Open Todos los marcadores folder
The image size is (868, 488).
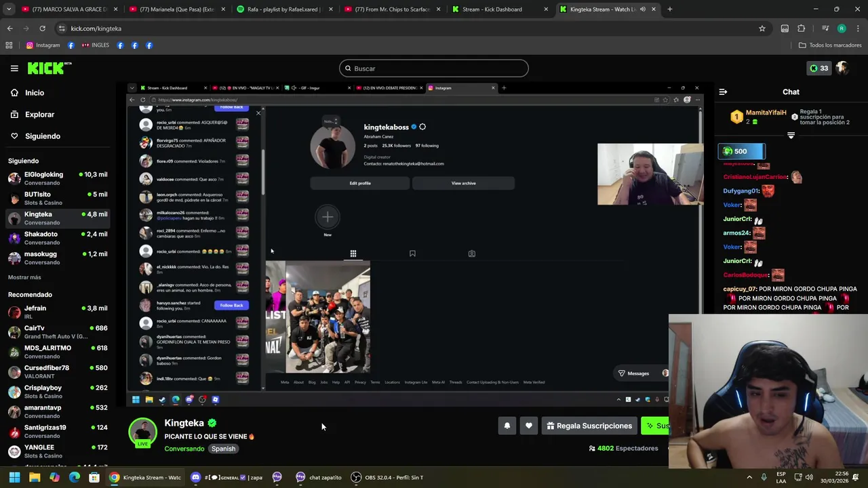point(830,45)
